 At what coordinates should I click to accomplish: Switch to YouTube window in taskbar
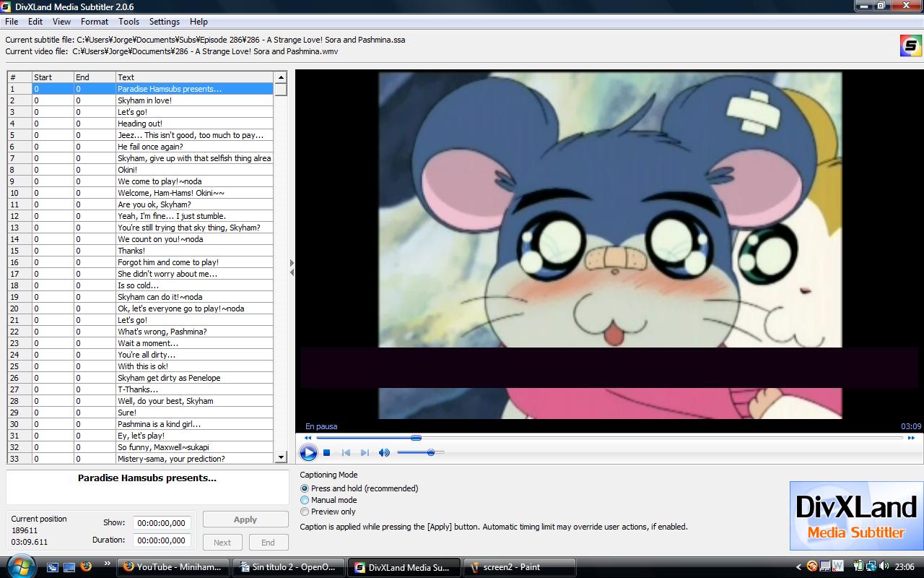click(x=173, y=567)
